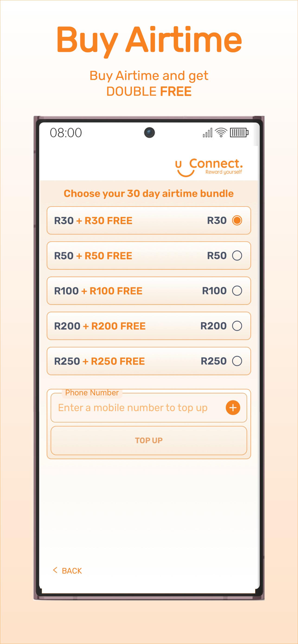Tap the orange plus icon in phone field

coord(233,407)
